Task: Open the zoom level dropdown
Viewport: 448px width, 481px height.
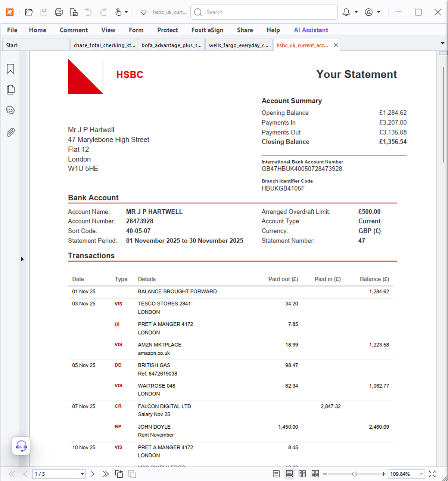Action: pyautogui.click(x=421, y=474)
